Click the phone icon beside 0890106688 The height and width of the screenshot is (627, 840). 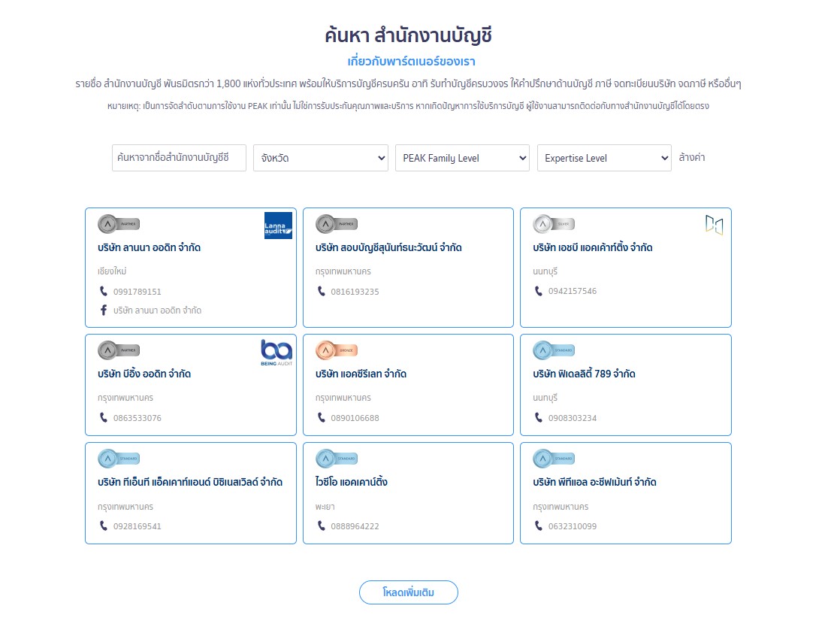[322, 417]
